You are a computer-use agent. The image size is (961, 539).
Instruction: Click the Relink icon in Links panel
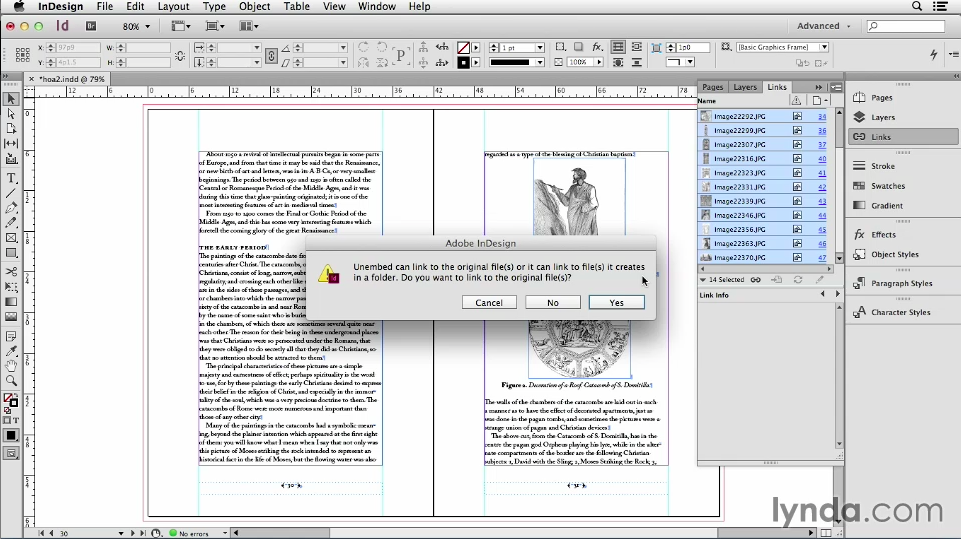756,280
